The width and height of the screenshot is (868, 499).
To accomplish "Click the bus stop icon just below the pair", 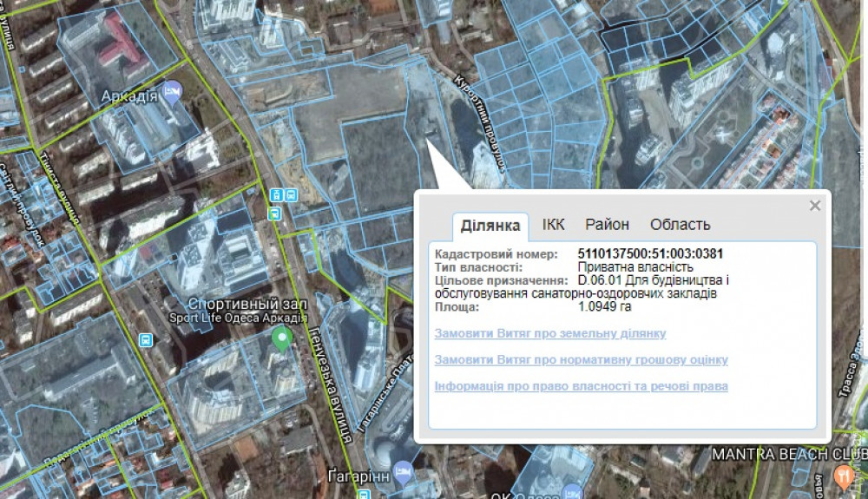I will [x=275, y=212].
